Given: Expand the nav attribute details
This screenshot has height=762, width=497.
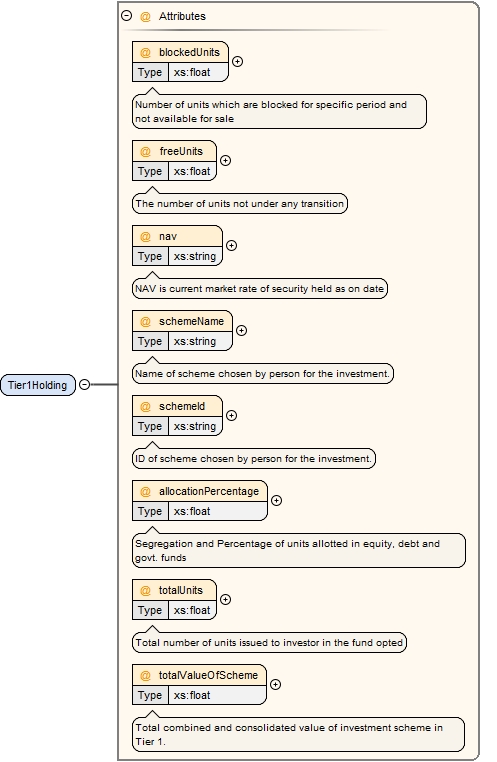Looking at the screenshot, I should (x=232, y=246).
